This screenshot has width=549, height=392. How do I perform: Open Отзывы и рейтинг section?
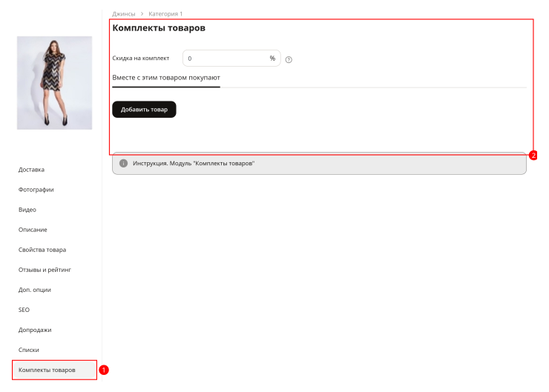point(45,270)
